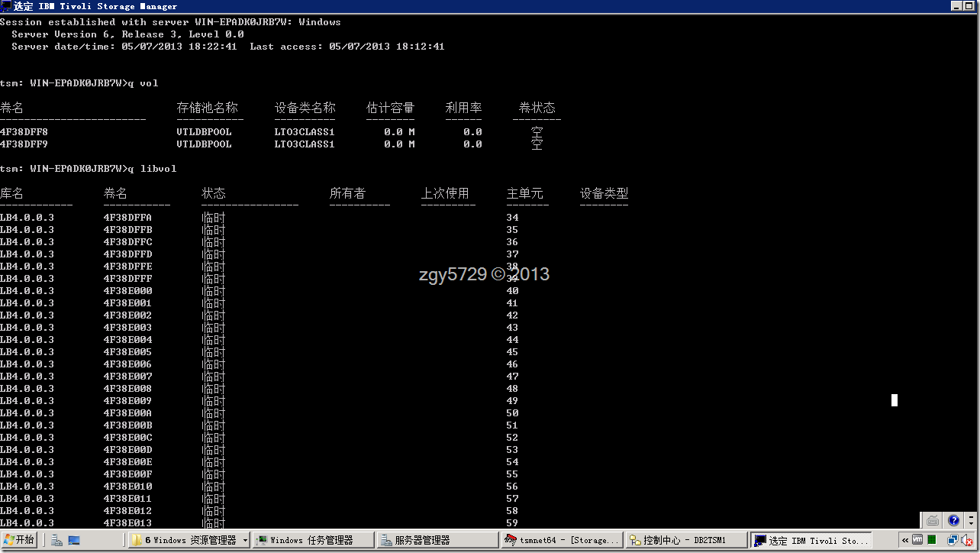The image size is (980, 553).
Task: Expand the Windows 资源管理器 group dropdown arrow
Action: pos(245,540)
